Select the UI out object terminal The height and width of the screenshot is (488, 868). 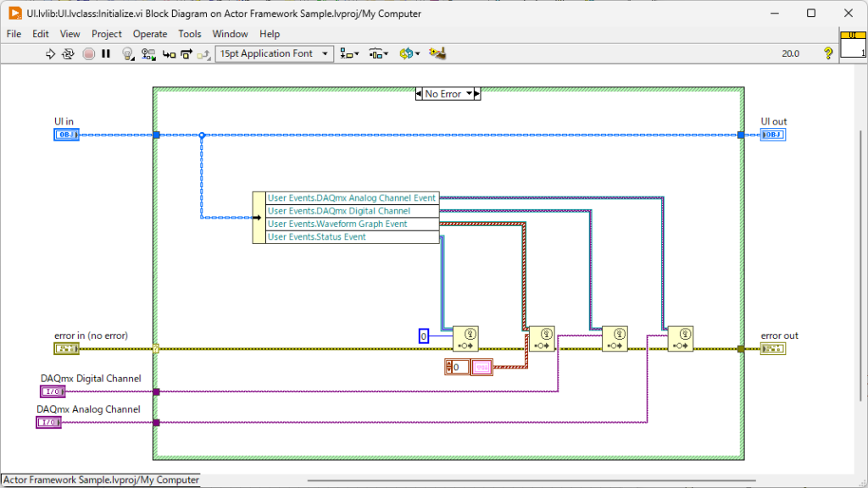[x=773, y=135]
